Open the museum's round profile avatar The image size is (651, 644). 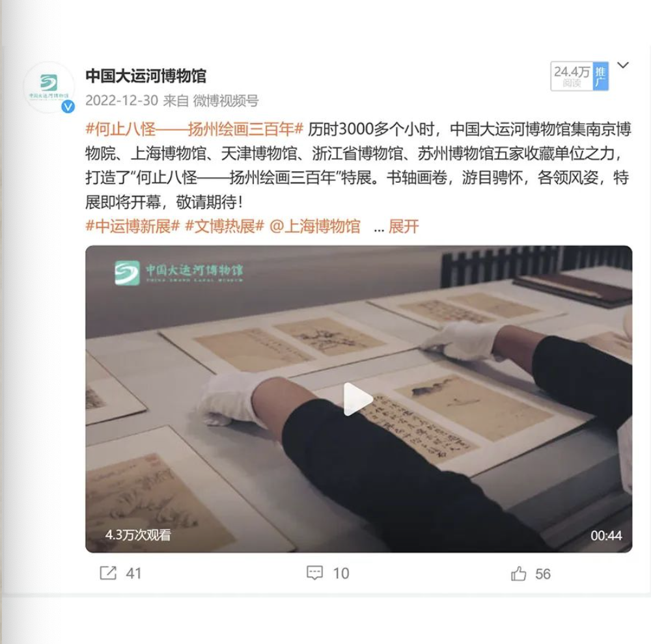pyautogui.click(x=49, y=88)
